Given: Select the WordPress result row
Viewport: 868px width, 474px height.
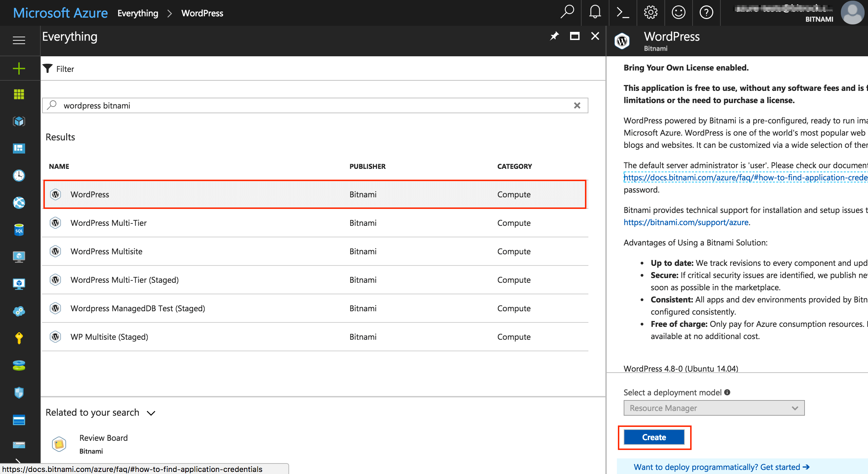Looking at the screenshot, I should [x=315, y=194].
